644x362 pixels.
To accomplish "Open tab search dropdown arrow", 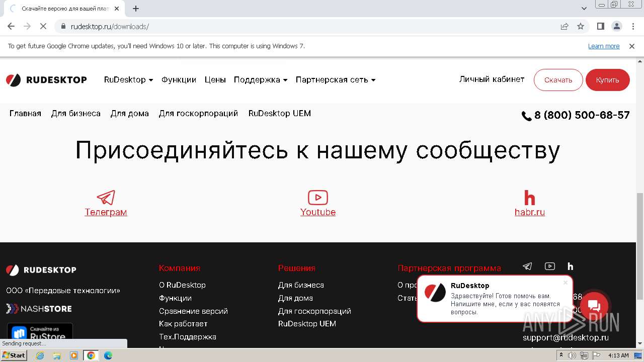I will coord(584,9).
